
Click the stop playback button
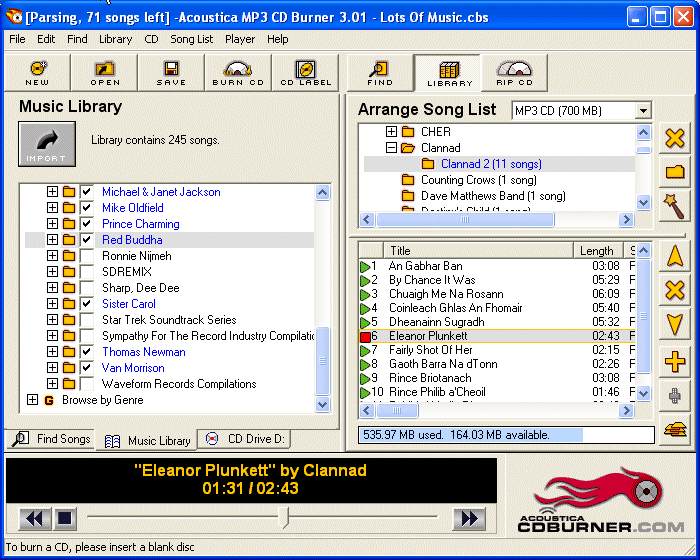point(65,518)
